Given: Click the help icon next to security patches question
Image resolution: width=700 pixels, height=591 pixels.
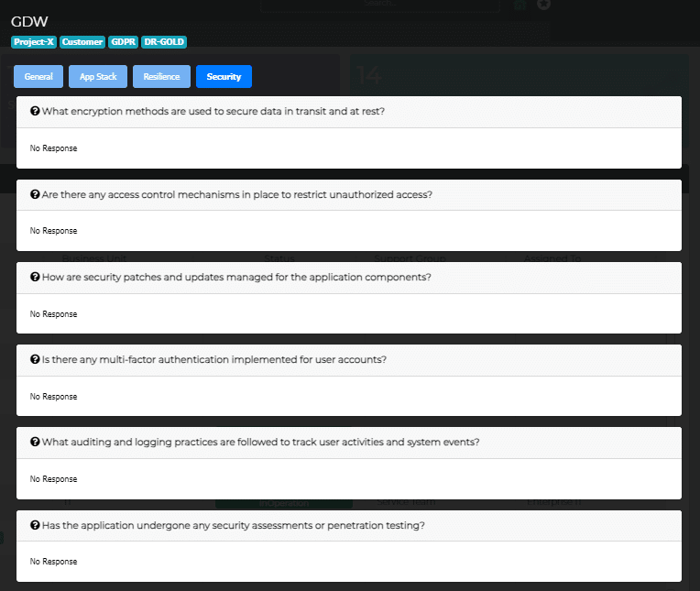Looking at the screenshot, I should tap(35, 277).
